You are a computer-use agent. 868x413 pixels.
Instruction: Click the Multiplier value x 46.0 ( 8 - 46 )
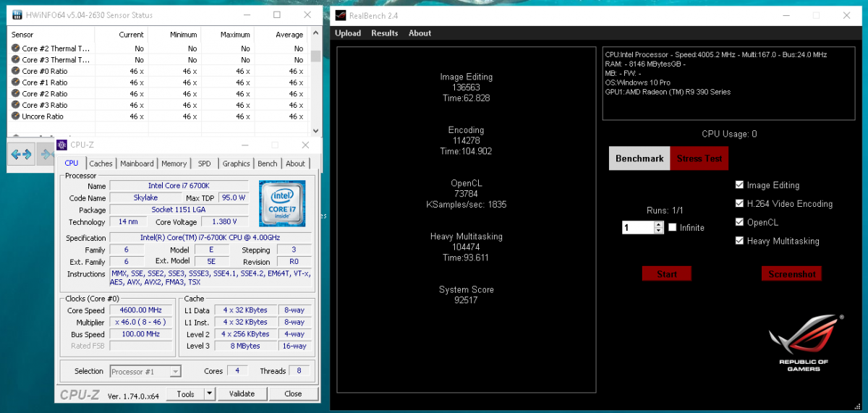click(x=142, y=322)
